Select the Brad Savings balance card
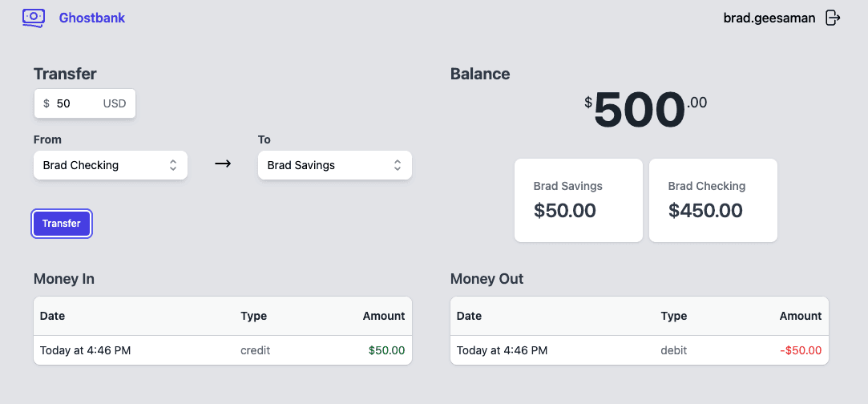The image size is (868, 404). coord(578,200)
